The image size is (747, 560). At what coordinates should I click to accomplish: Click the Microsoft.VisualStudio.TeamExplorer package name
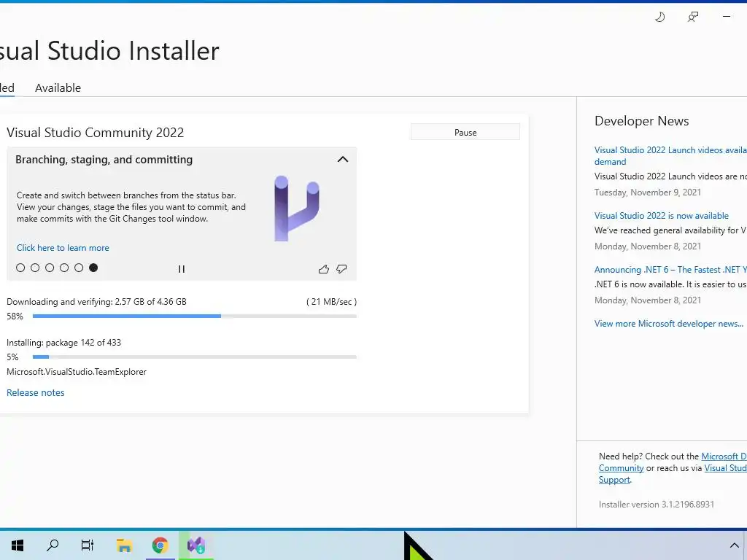pos(77,372)
